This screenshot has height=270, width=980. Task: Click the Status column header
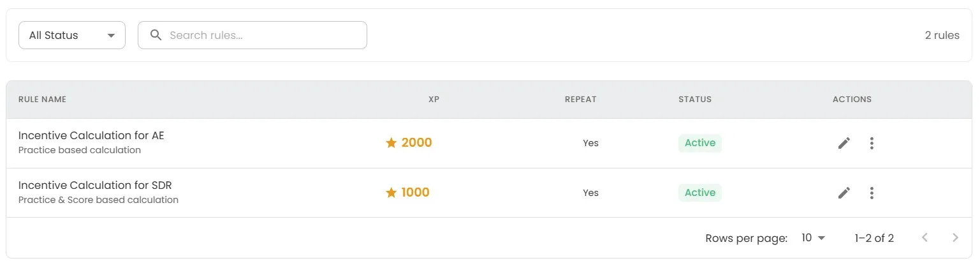coord(694,100)
